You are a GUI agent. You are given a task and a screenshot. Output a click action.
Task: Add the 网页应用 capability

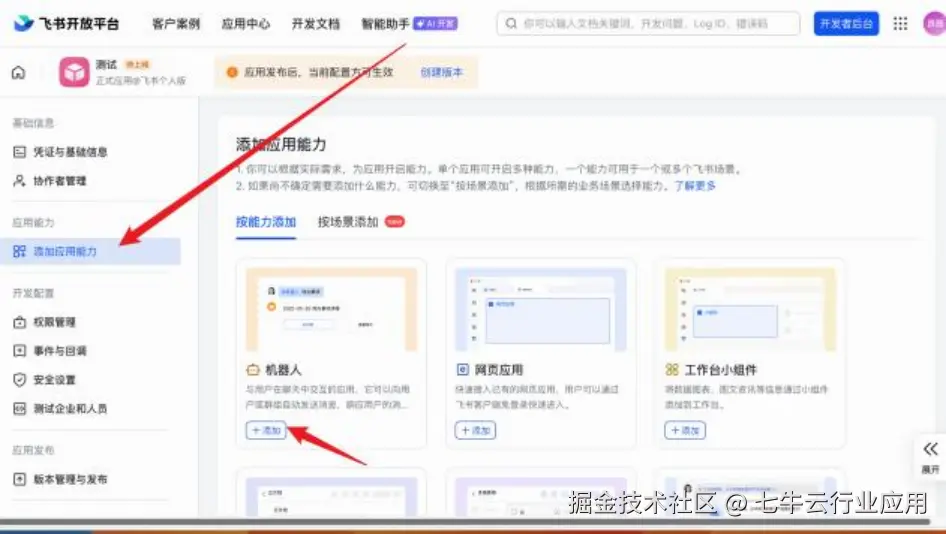pyautogui.click(x=475, y=430)
